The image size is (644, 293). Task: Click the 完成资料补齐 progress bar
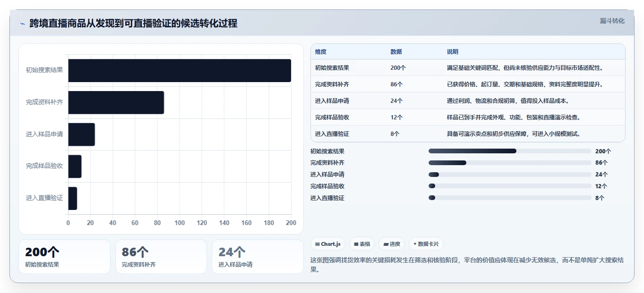pos(510,163)
